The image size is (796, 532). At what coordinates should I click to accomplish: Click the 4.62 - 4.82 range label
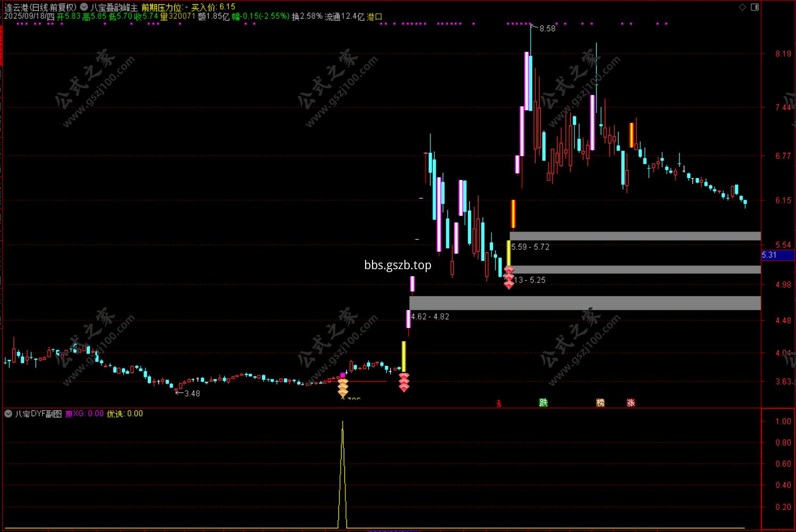pyautogui.click(x=430, y=316)
